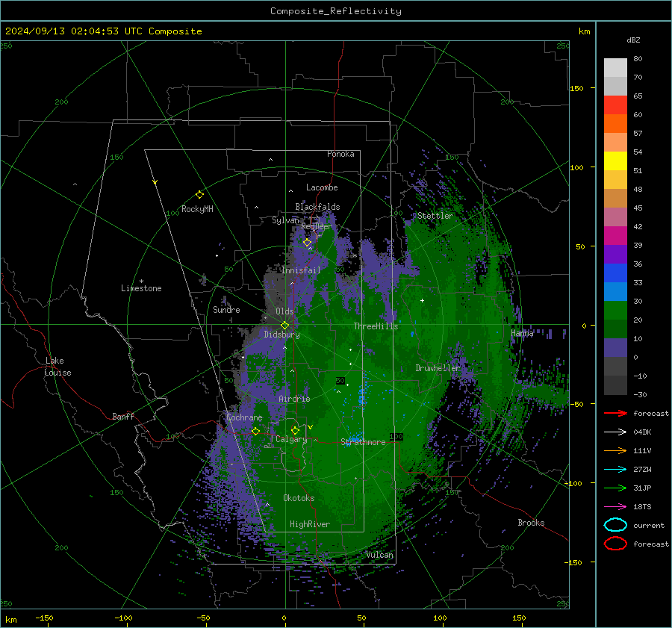Image resolution: width=672 pixels, height=628 pixels.
Task: Click the violet 36–39 dBZ swatch
Action: 615,255
